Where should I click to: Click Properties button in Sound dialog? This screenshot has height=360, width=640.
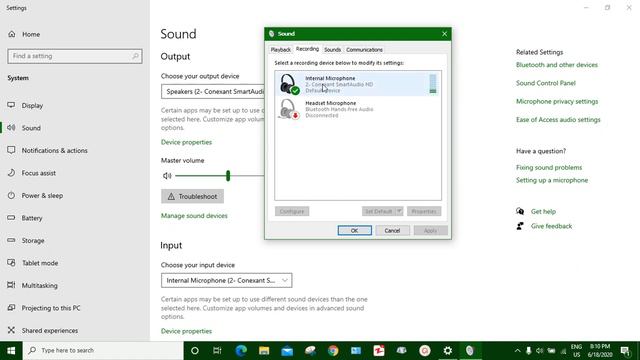coord(424,211)
